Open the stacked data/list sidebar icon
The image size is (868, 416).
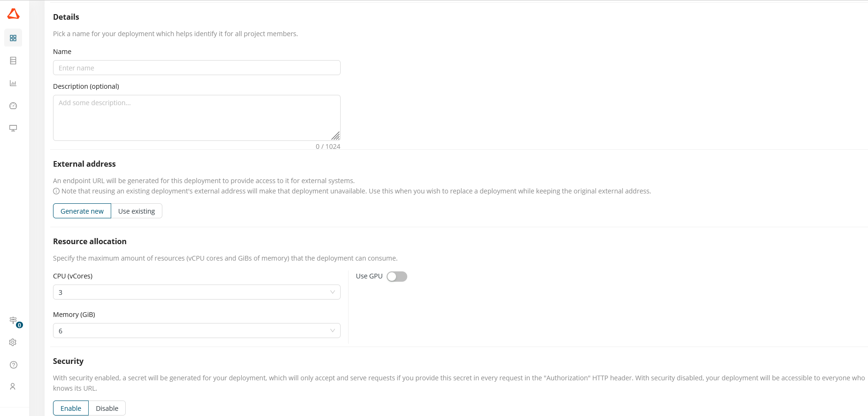[x=13, y=61]
